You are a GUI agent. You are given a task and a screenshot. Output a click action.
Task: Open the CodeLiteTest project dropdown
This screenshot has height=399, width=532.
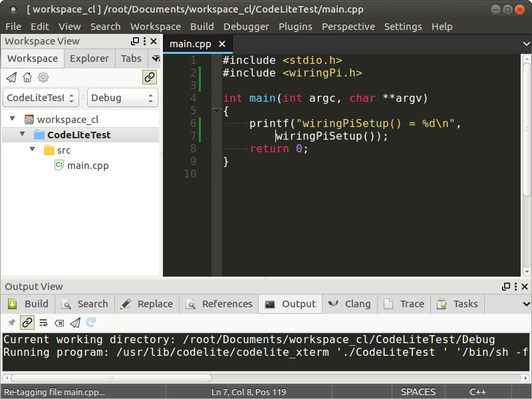(41, 98)
